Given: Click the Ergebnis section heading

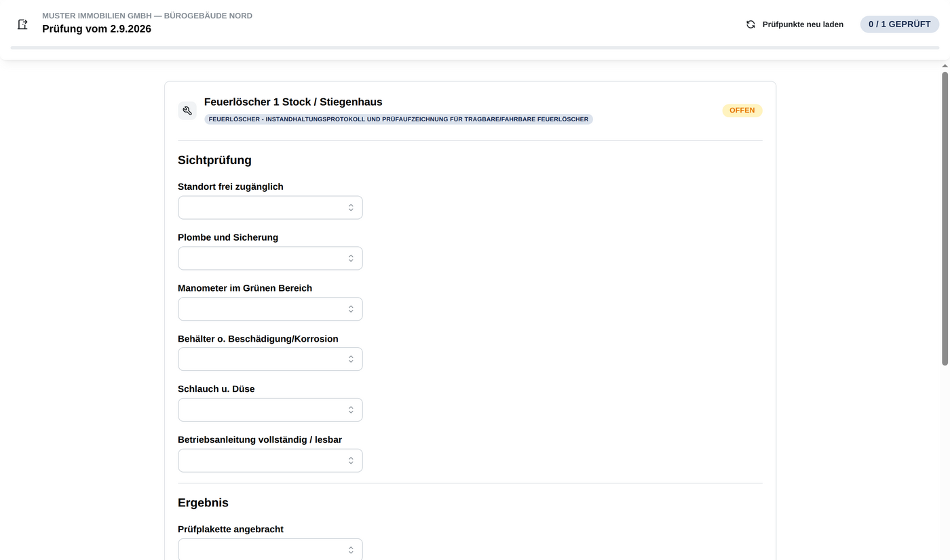Looking at the screenshot, I should [x=203, y=502].
